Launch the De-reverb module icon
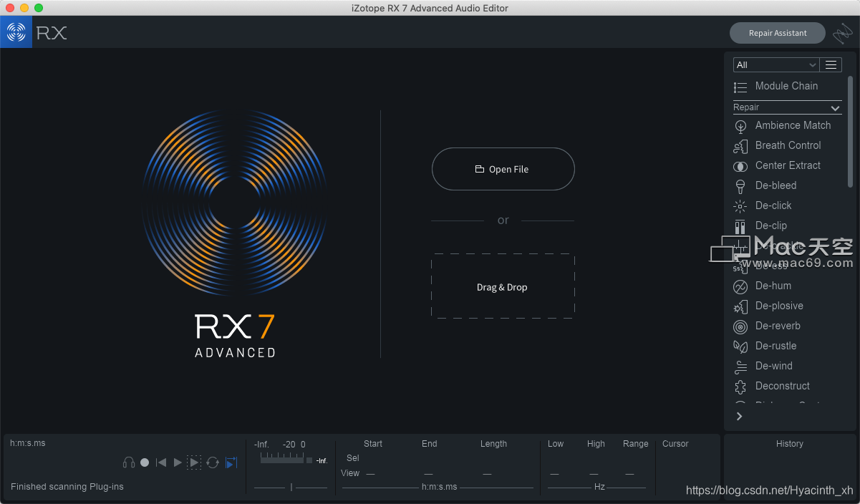This screenshot has width=860, height=504. pyautogui.click(x=740, y=326)
